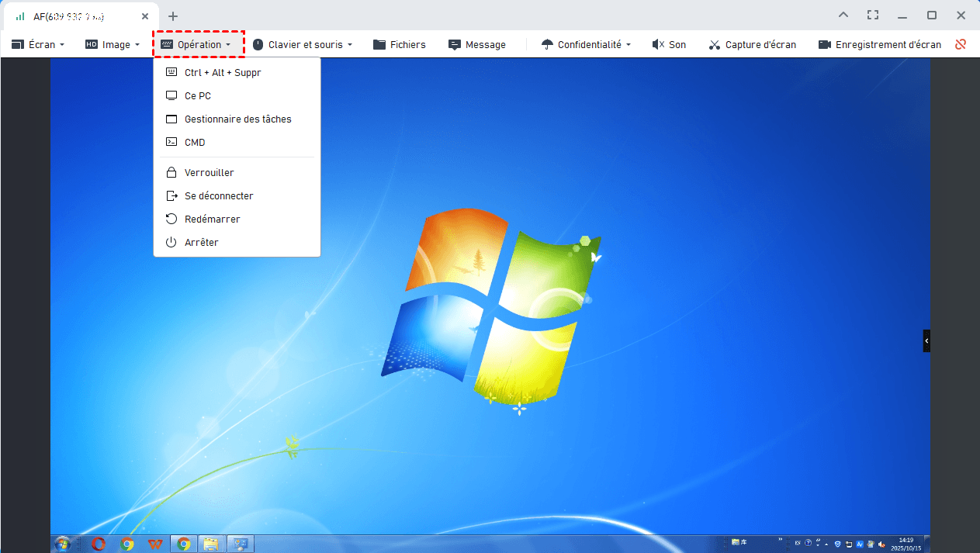The image size is (980, 553).
Task: Expand the Écran dropdown
Action: tap(38, 45)
